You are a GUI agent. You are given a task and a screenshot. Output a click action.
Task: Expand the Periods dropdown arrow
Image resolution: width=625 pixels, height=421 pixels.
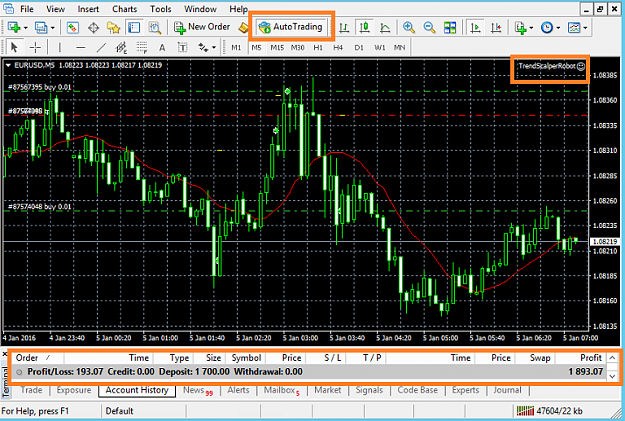(x=558, y=28)
